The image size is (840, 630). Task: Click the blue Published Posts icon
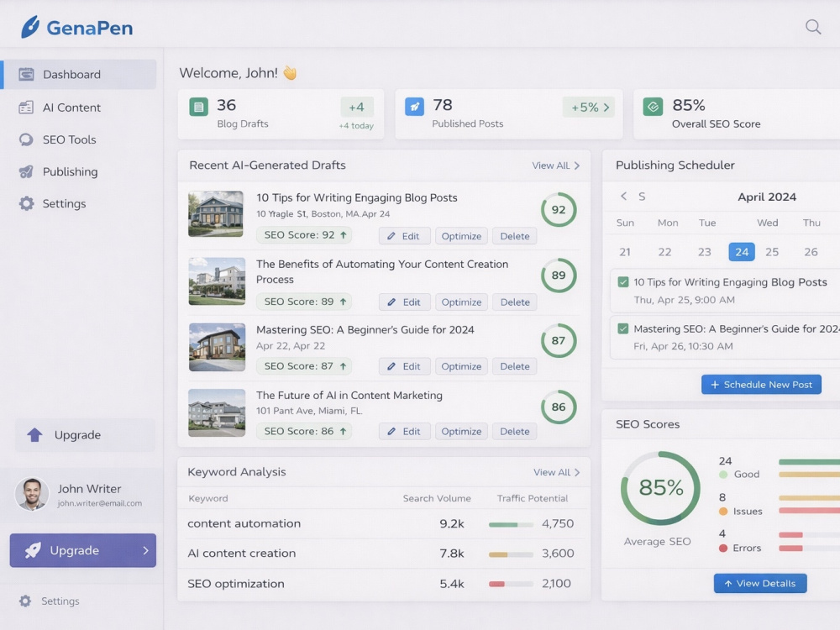pyautogui.click(x=414, y=107)
